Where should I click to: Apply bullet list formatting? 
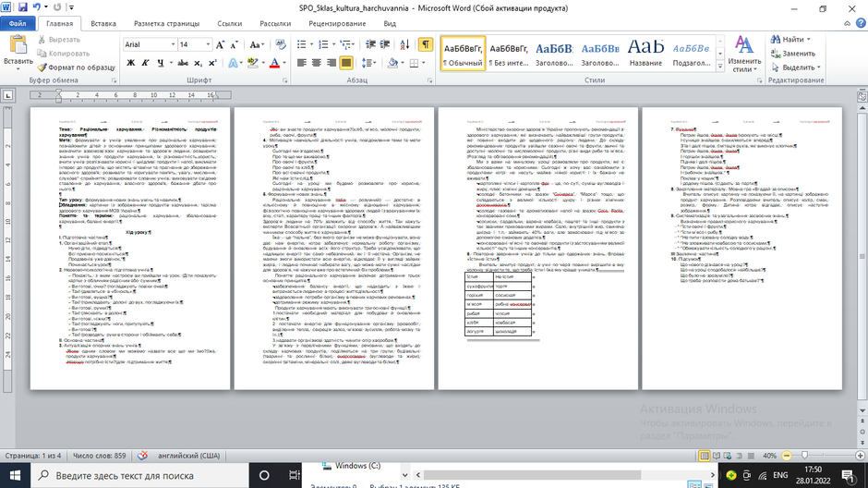(301, 44)
